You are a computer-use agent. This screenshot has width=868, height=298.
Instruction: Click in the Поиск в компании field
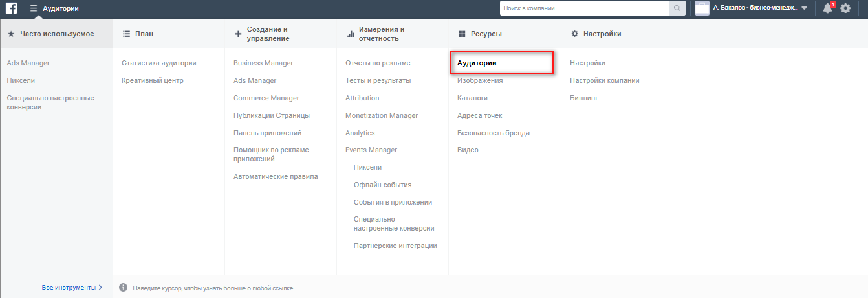(x=584, y=8)
